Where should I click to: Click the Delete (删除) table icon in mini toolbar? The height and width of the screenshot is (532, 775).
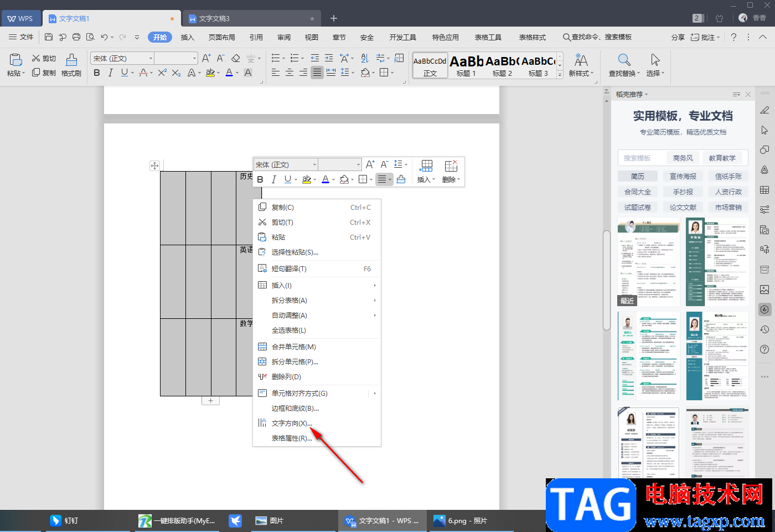click(451, 166)
